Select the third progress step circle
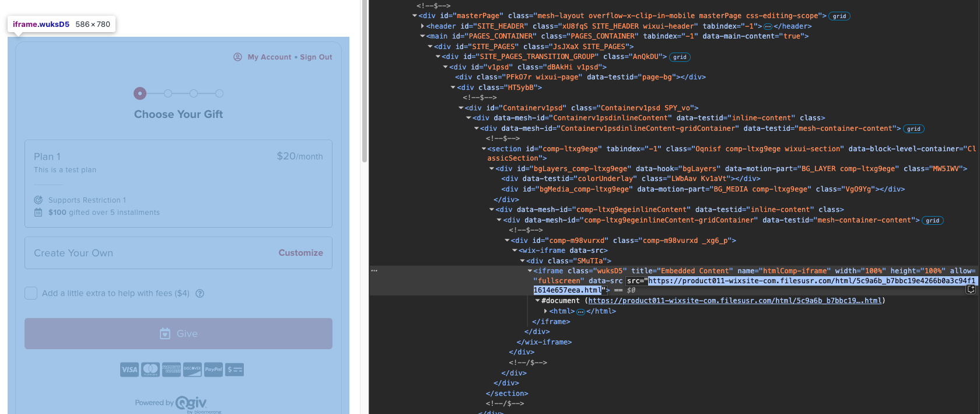980x414 pixels. 194,93
